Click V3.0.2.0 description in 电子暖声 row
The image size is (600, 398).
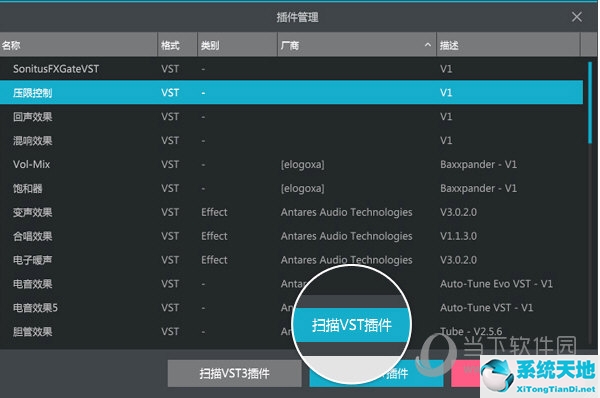pyautogui.click(x=458, y=260)
